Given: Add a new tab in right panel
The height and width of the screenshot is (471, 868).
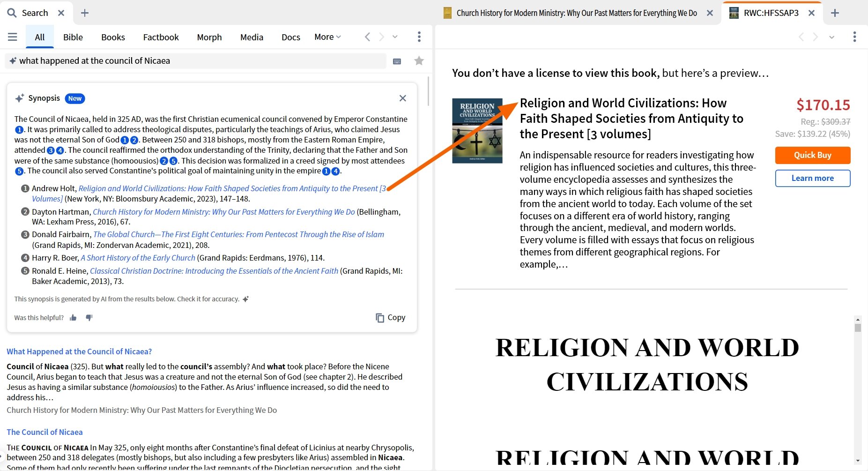Looking at the screenshot, I should point(835,13).
